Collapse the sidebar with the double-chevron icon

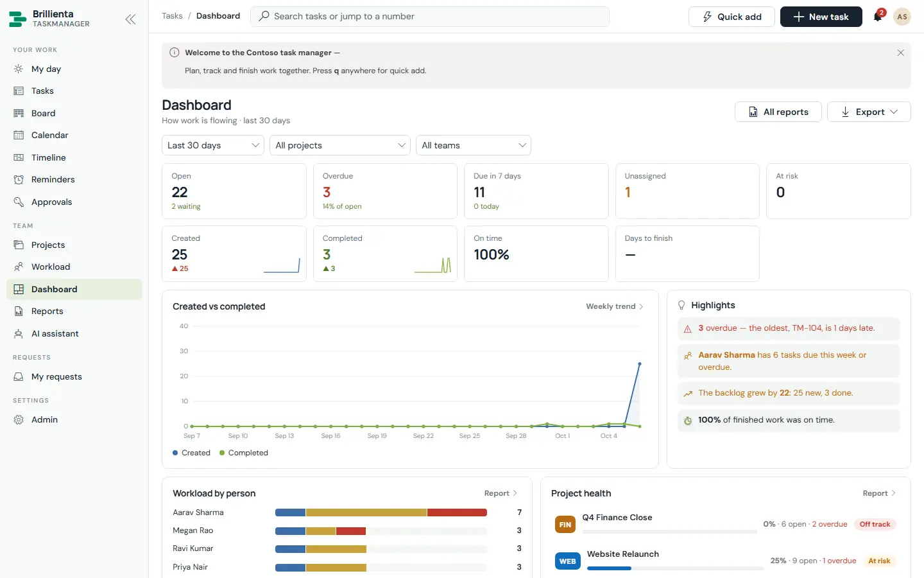point(131,19)
